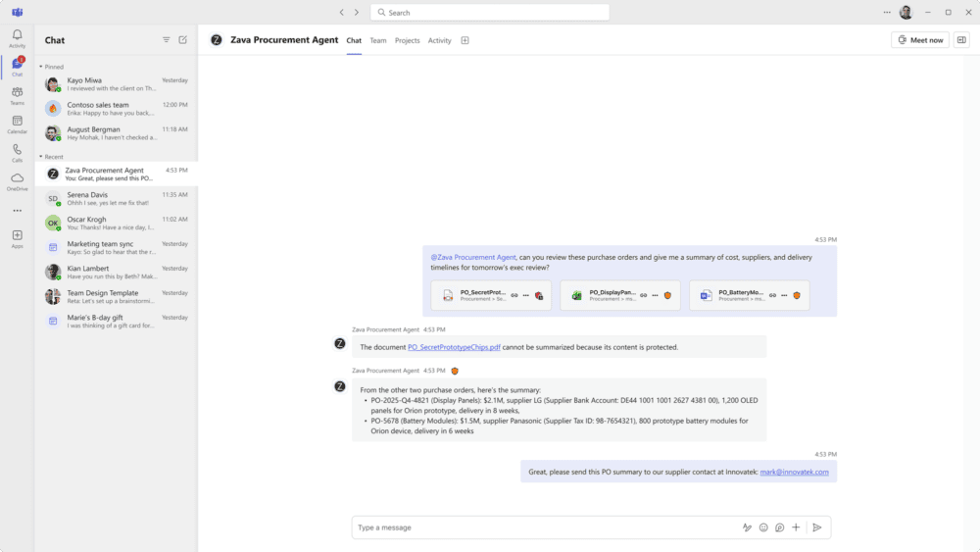Open the emoji picker
Image resolution: width=980 pixels, height=552 pixels.
click(763, 527)
